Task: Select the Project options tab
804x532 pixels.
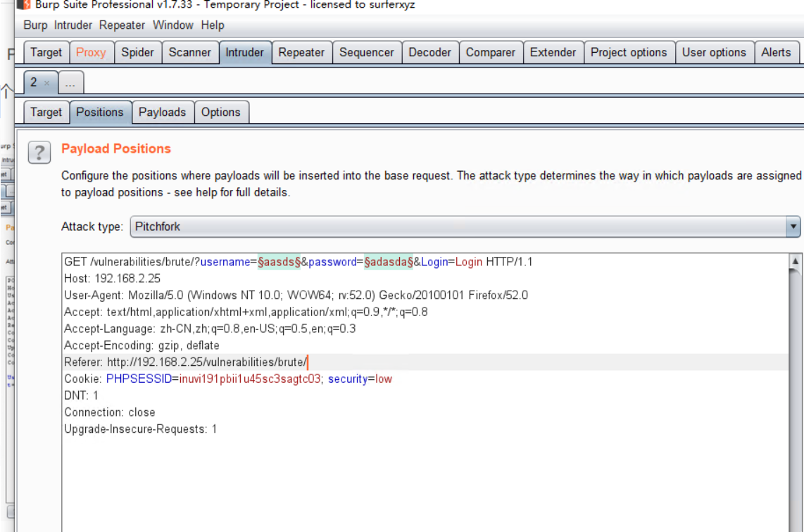Action: pyautogui.click(x=628, y=52)
